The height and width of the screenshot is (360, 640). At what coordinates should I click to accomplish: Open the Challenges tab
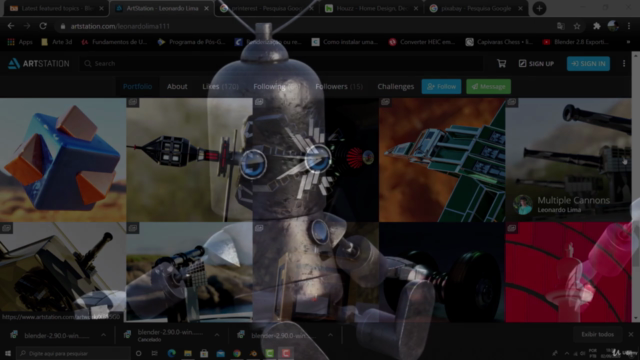pos(396,87)
